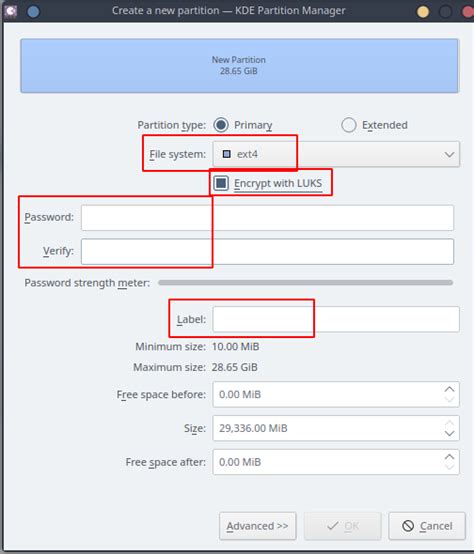This screenshot has width=474, height=554.
Task: Focus the Verify password field
Action: tap(267, 252)
